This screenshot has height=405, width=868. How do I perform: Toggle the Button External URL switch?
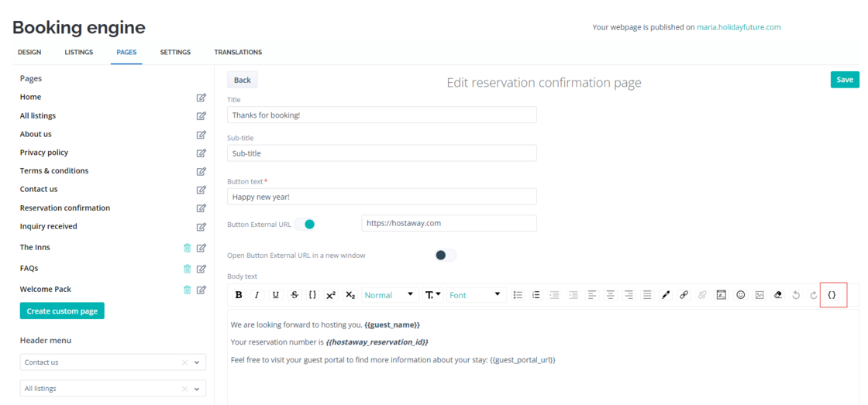point(305,224)
